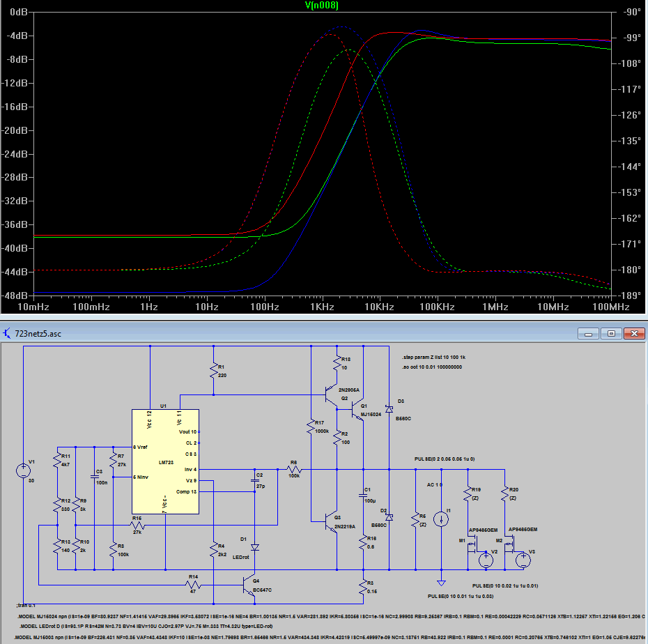Select the D3 diode symbol
The width and height of the screenshot is (648, 644).
[x=389, y=409]
